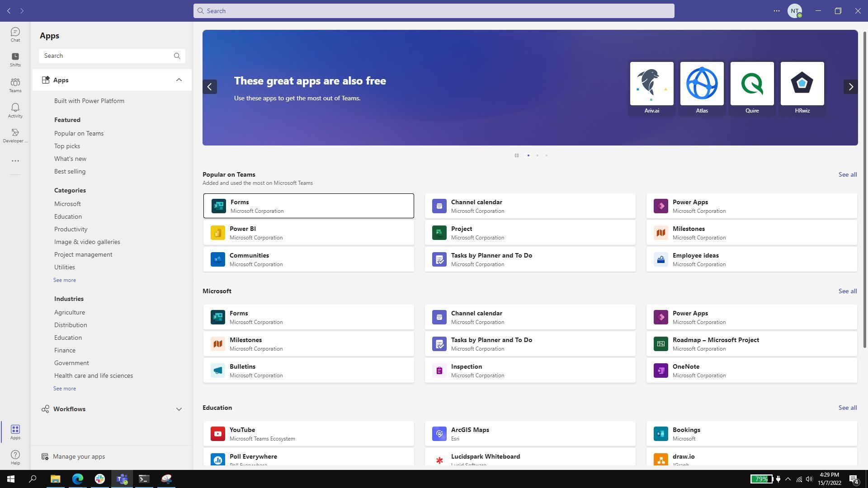Open Help at the bottom of the rail
This screenshot has width=868, height=488.
[15, 457]
